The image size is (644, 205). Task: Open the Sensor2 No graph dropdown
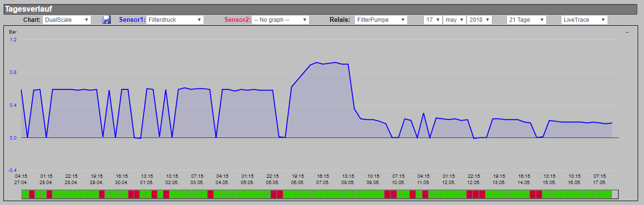(280, 20)
